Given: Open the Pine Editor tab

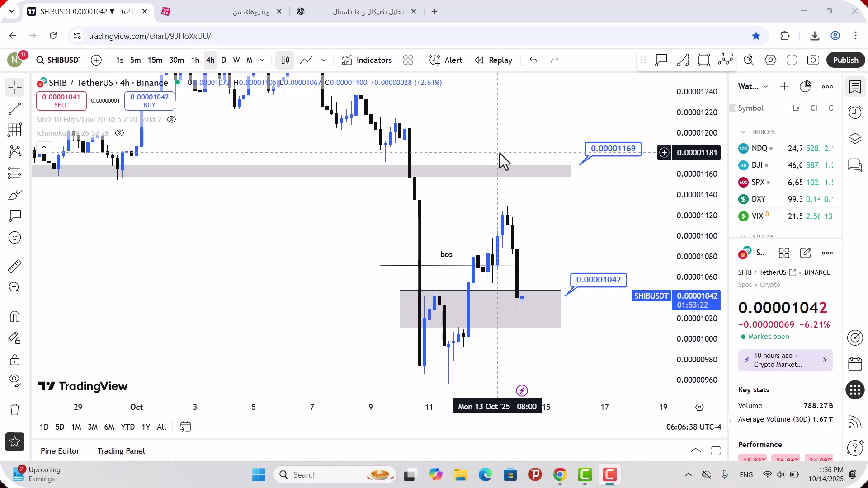Looking at the screenshot, I should tap(60, 451).
